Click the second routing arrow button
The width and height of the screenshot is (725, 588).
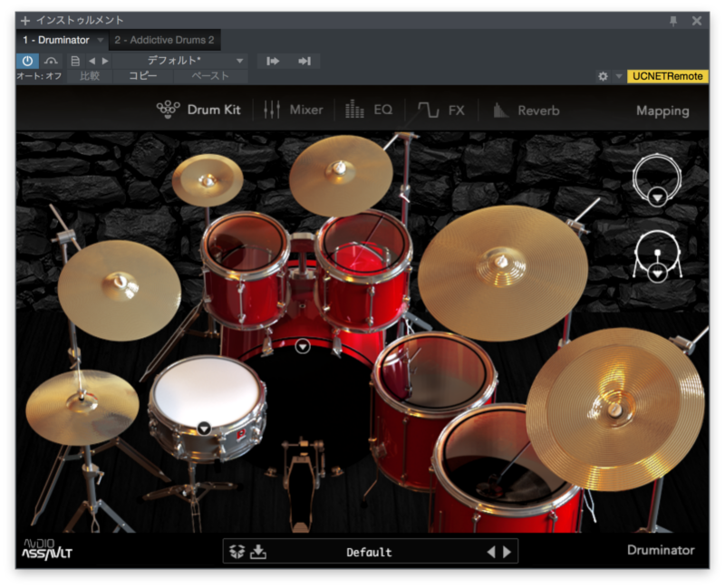(304, 61)
